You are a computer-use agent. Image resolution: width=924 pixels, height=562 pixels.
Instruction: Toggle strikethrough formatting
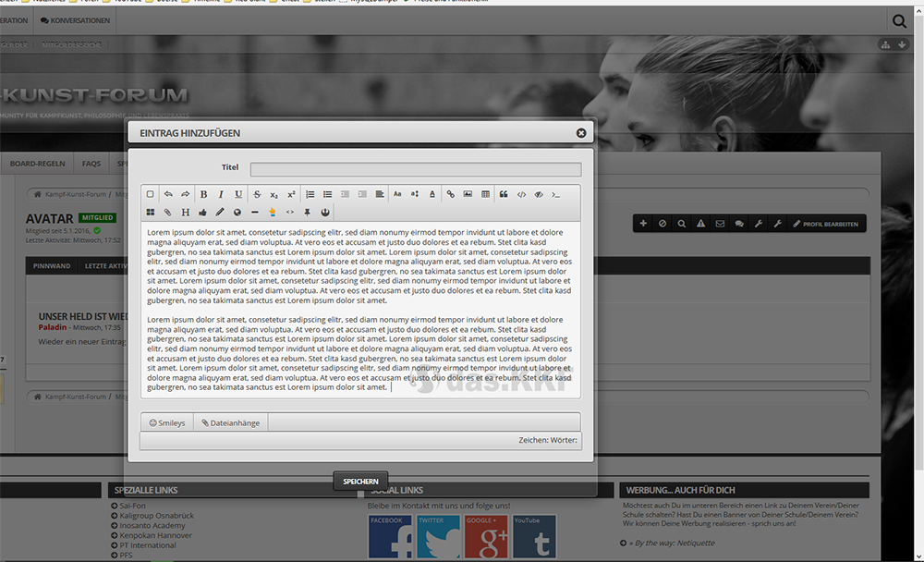257,194
